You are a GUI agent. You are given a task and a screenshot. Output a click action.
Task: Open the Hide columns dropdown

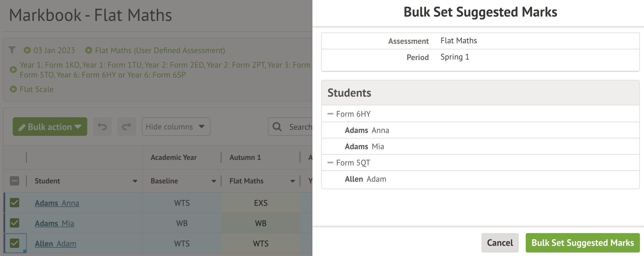(x=176, y=127)
